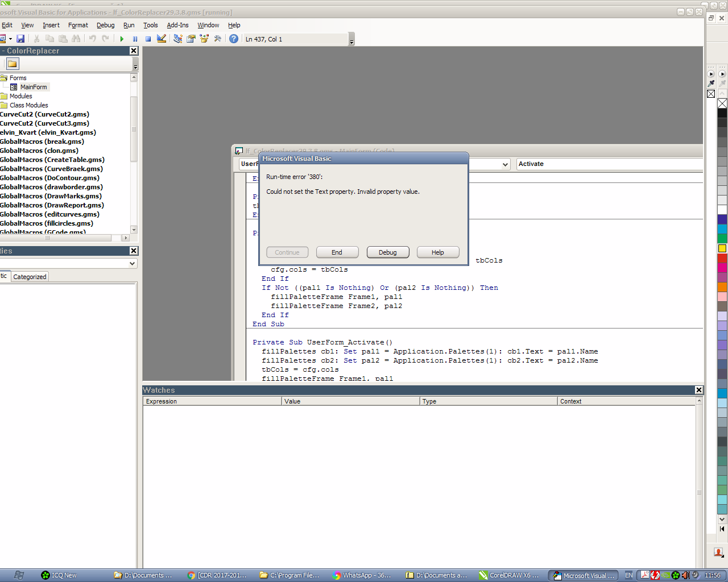Expand the Class Modules folder
The image size is (728, 582).
click(28, 105)
